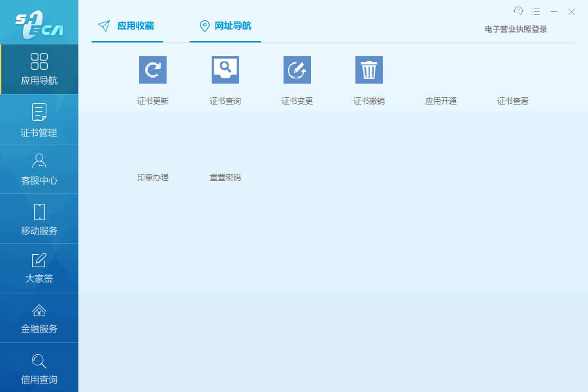Image resolution: width=588 pixels, height=392 pixels.
Task: Open the 印章办理 entry
Action: click(x=153, y=178)
